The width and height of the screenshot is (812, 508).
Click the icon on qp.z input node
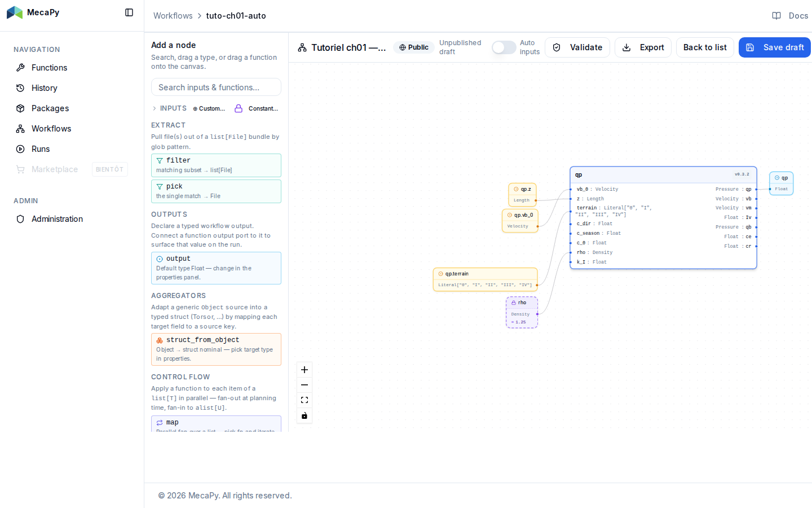[x=516, y=189]
